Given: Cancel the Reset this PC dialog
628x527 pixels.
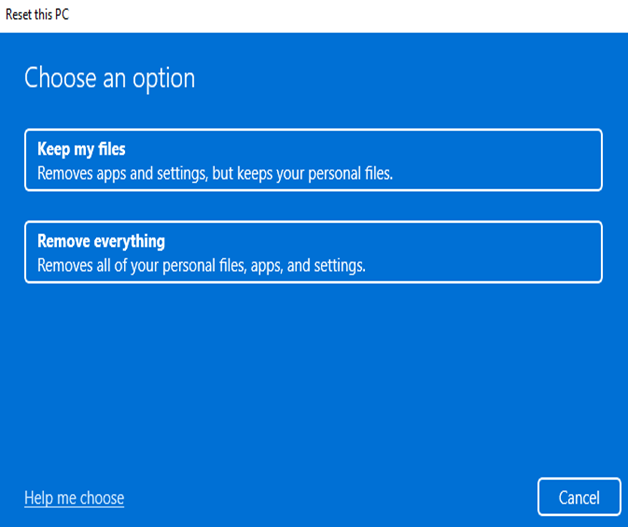Looking at the screenshot, I should (579, 497).
